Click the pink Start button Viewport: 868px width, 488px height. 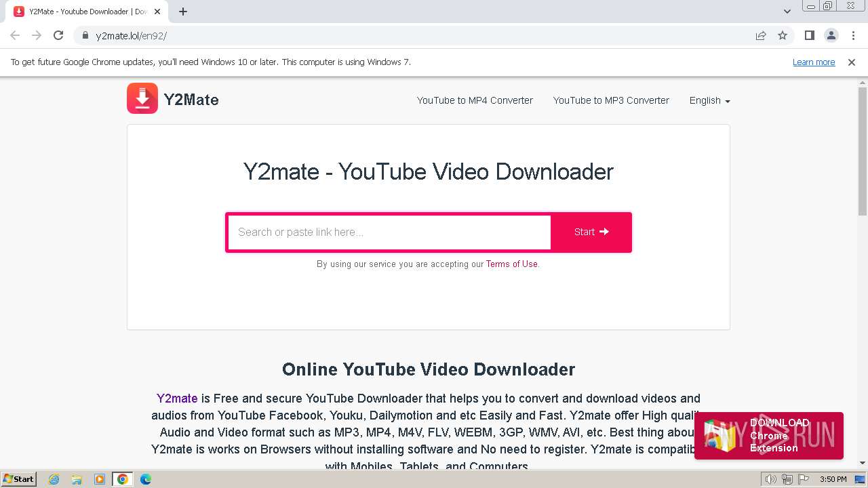coord(591,232)
